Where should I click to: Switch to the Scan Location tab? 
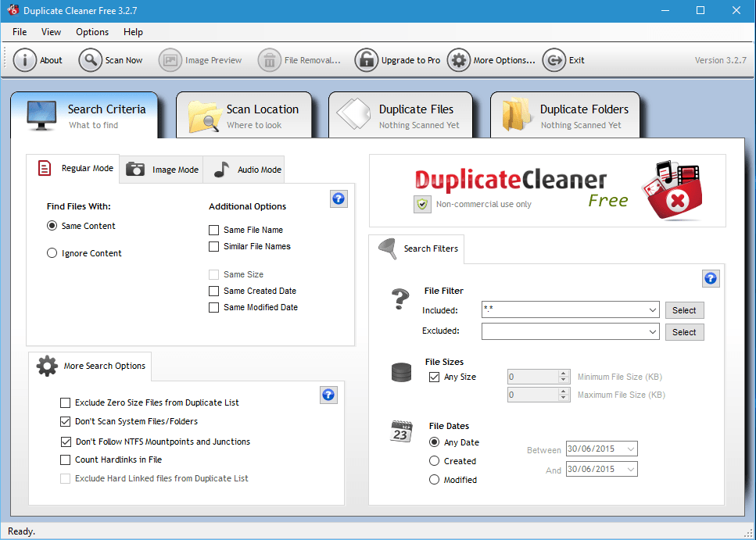coord(245,114)
